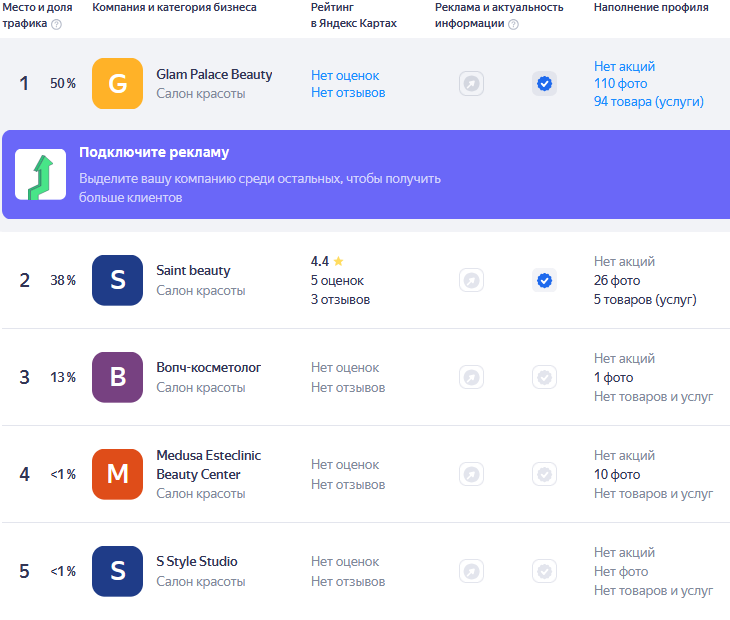Click the advertising arrow icon for Glam Palace Beauty
Screen dimensions: 730x620
click(x=471, y=84)
